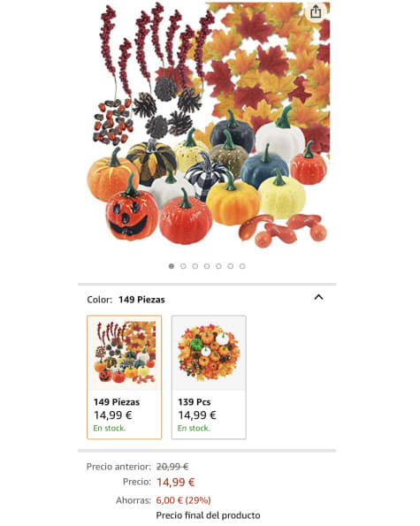
Task: Click the Color: 149 Piezas header
Action: pyautogui.click(x=126, y=300)
